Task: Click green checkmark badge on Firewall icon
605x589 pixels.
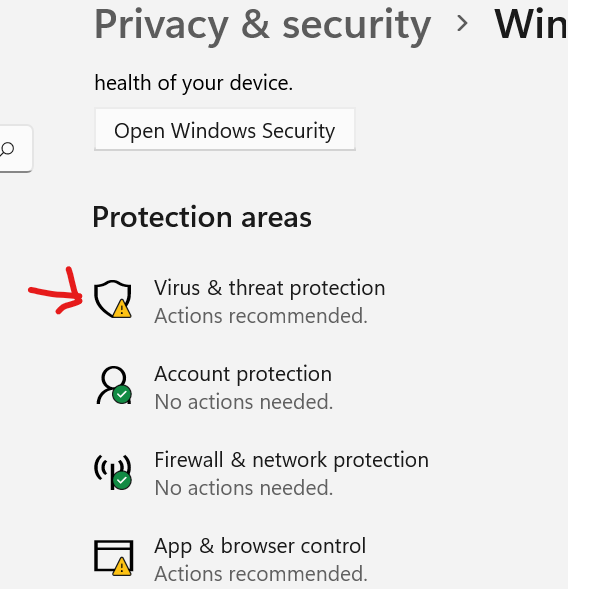Action: [122, 480]
